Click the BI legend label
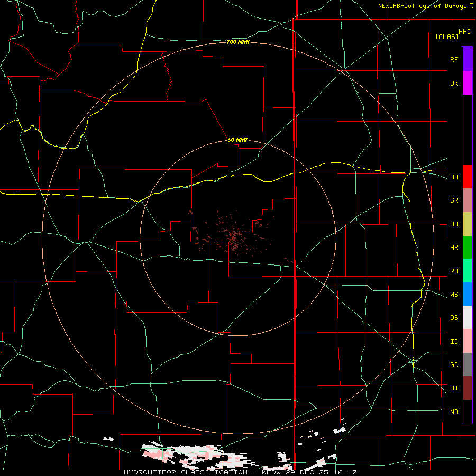The width and height of the screenshot is (476, 476). pos(454,388)
